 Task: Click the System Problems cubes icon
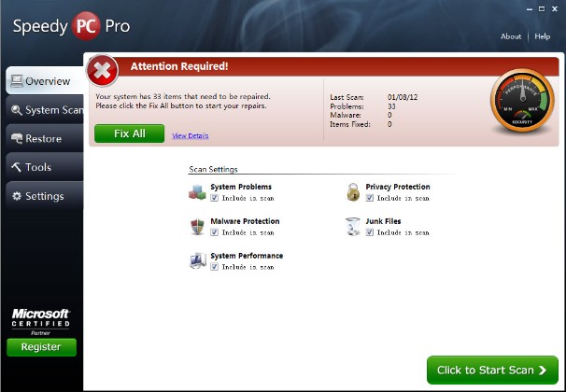tap(197, 192)
